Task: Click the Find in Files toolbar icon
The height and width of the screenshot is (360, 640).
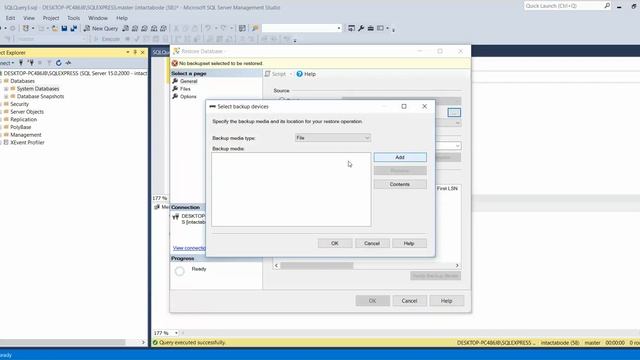Action: pyautogui.click(x=255, y=28)
